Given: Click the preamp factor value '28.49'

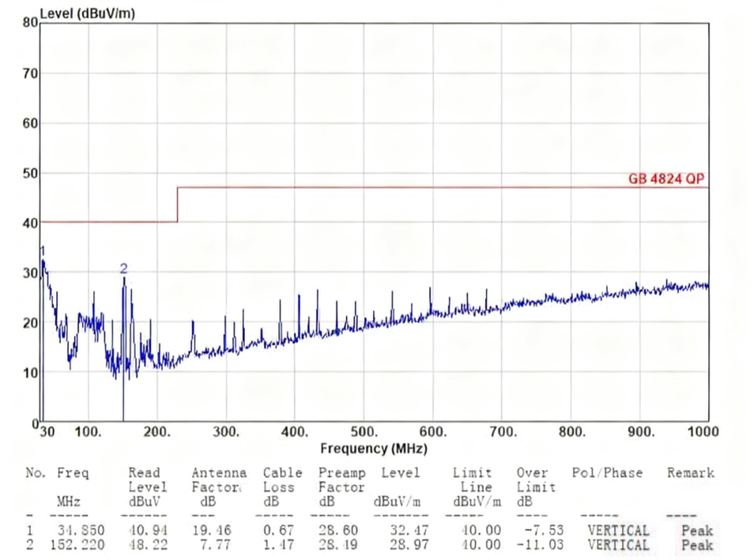Looking at the screenshot, I should pos(338,545).
